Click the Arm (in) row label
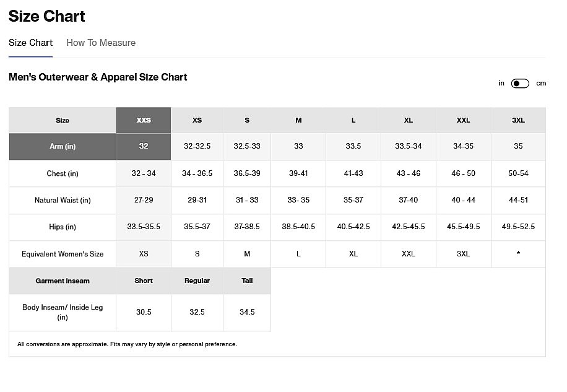Image resolution: width=567 pixels, height=392 pixels. (63, 147)
